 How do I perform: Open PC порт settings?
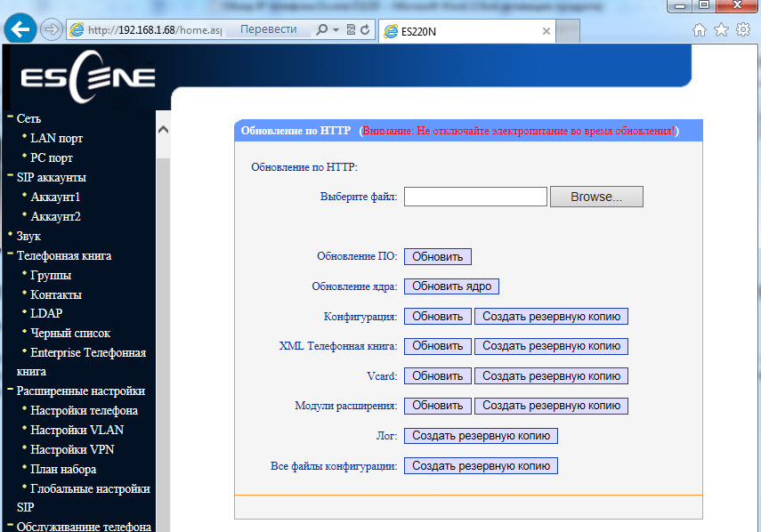52,157
